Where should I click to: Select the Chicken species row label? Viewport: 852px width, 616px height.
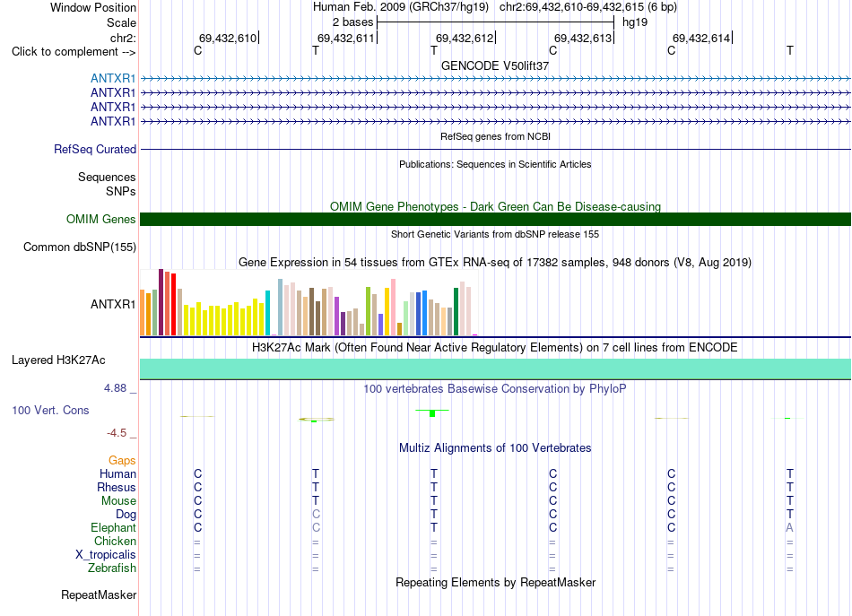click(x=115, y=541)
